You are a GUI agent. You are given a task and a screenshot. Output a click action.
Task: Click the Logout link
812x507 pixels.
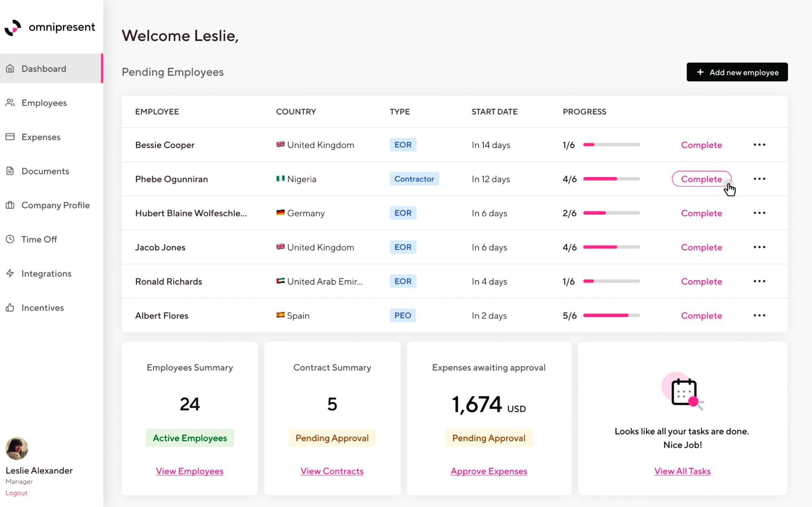click(16, 493)
